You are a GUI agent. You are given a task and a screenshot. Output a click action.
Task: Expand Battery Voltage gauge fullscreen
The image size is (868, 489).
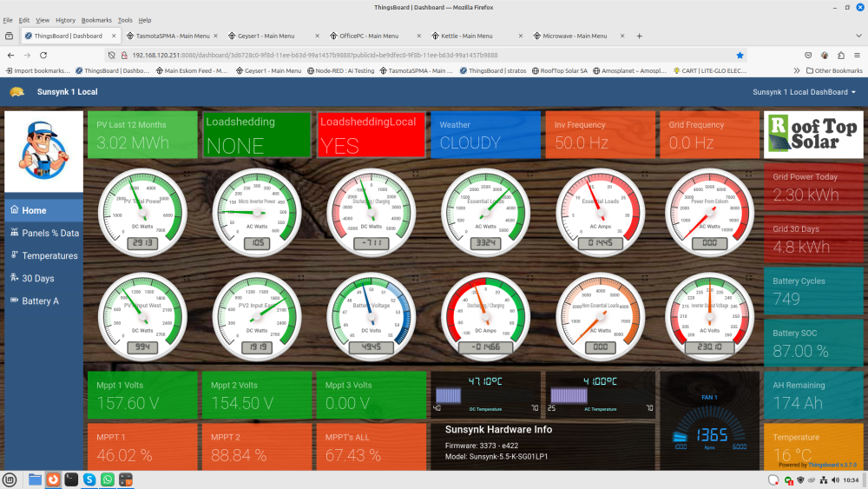[x=415, y=278]
